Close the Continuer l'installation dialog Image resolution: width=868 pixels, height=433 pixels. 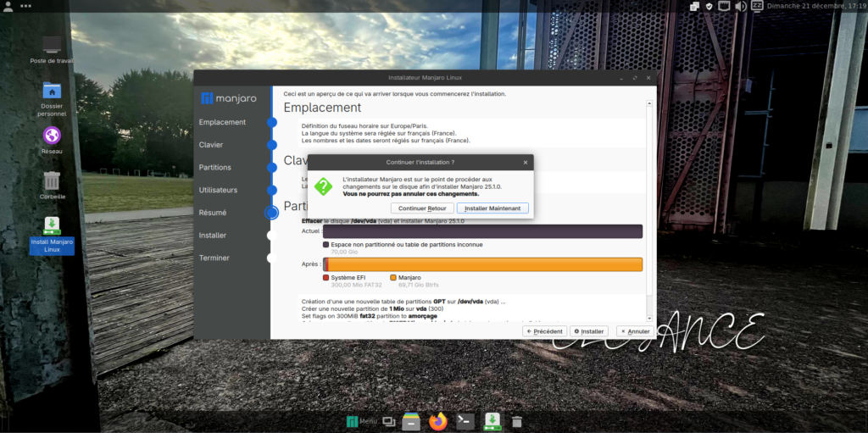point(526,161)
